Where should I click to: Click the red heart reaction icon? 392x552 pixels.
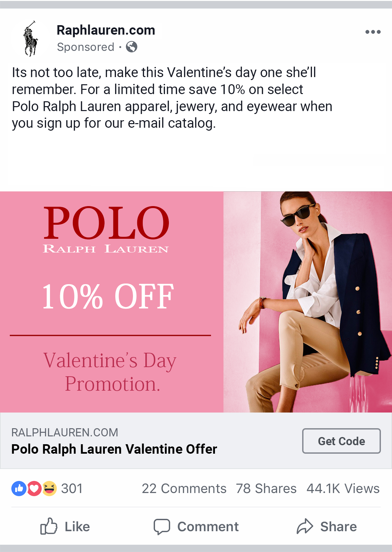pyautogui.click(x=34, y=489)
